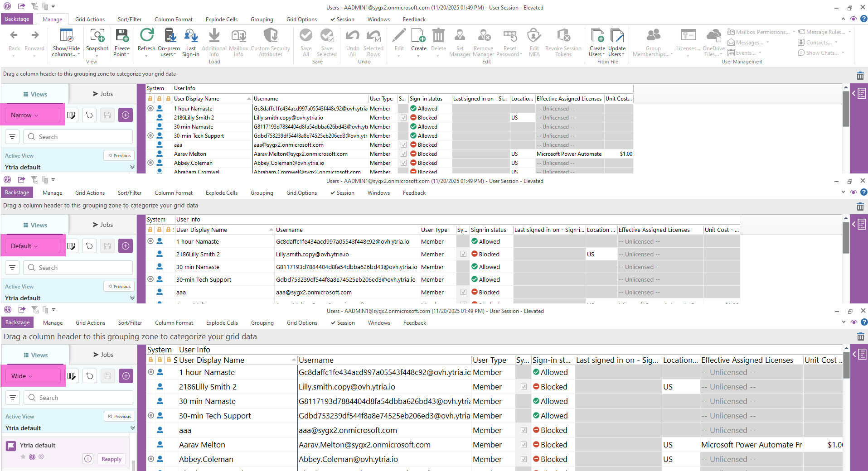The height and width of the screenshot is (471, 868).
Task: Click the Search field below the Wide dropdown
Action: 78,398
